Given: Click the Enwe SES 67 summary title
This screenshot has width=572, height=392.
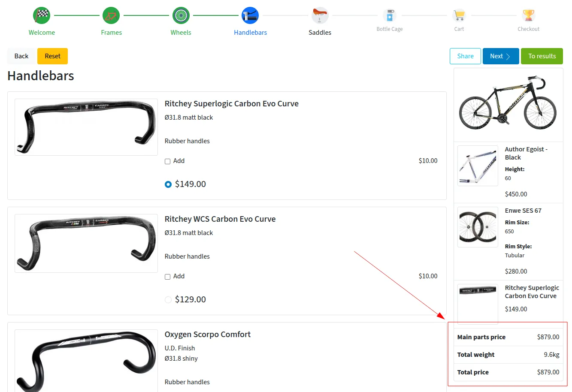Looking at the screenshot, I should coord(523,211).
